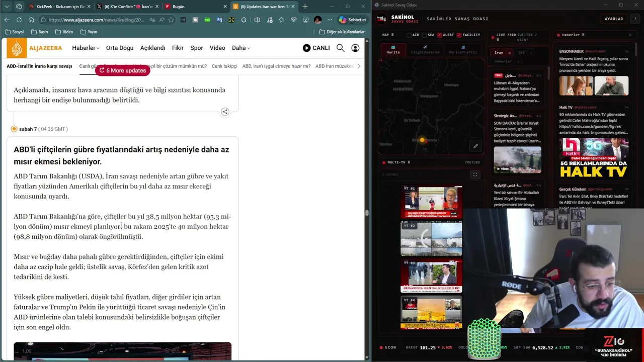644x362 pixels.
Task: Expand the Haberler menu on Al Jazeera
Action: pyautogui.click(x=86, y=48)
